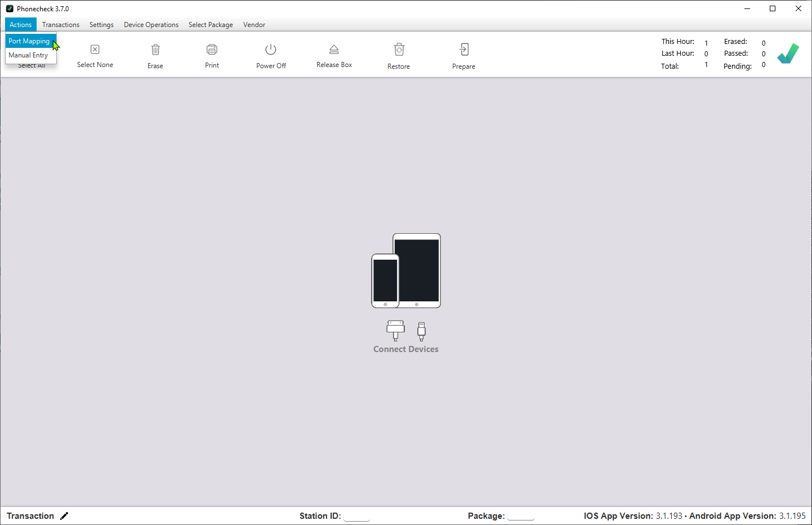Screen dimensions: 812x525
Task: Choose Port Mapping from Actions menu
Action: [x=29, y=41]
